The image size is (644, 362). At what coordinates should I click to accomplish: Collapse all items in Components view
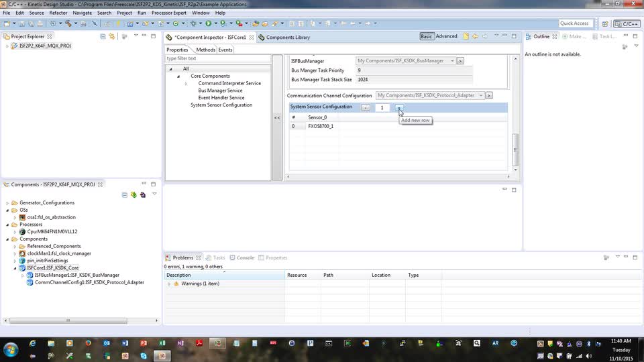(125, 195)
